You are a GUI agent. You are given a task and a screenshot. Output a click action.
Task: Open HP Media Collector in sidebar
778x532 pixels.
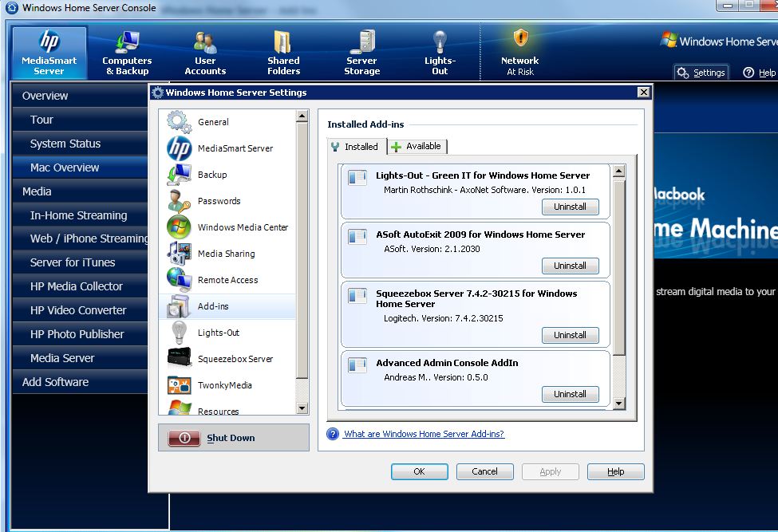(80, 286)
